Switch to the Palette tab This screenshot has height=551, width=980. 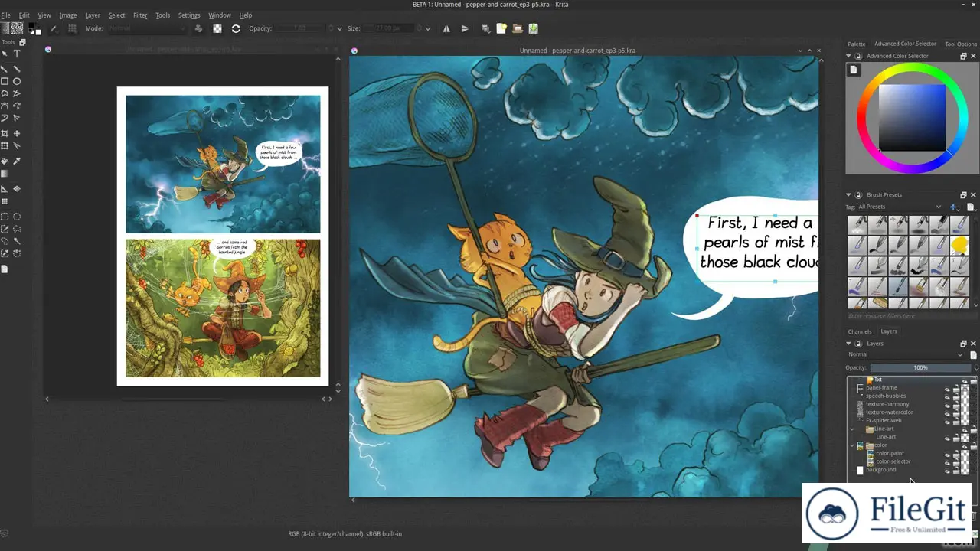pyautogui.click(x=857, y=44)
